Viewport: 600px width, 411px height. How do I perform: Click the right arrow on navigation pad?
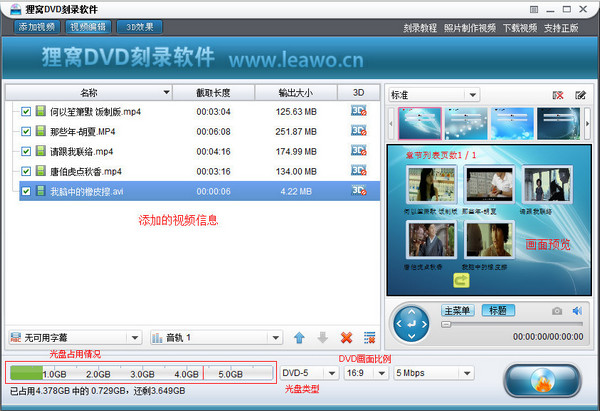point(424,324)
